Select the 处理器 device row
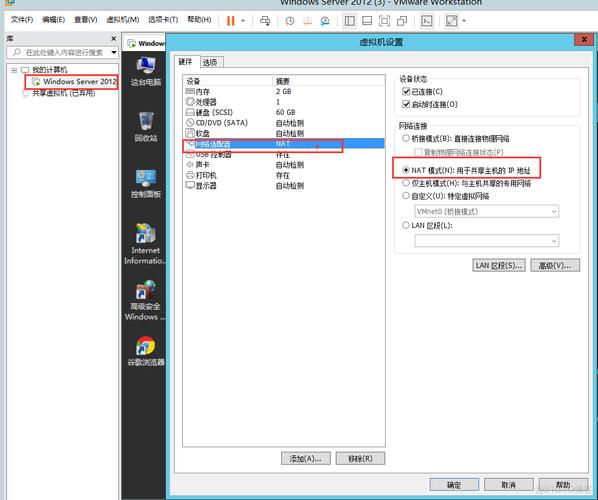 [283, 102]
